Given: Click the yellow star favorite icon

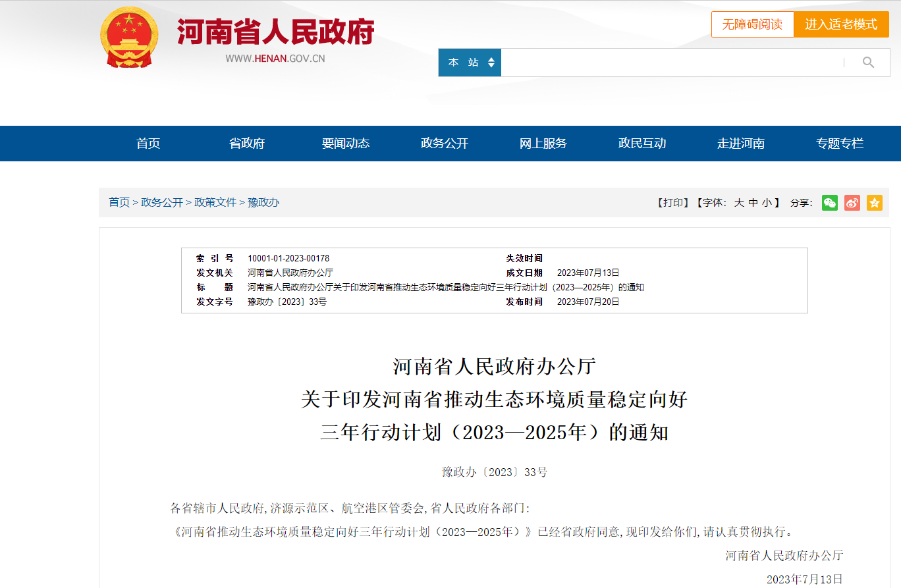Looking at the screenshot, I should click(x=875, y=203).
